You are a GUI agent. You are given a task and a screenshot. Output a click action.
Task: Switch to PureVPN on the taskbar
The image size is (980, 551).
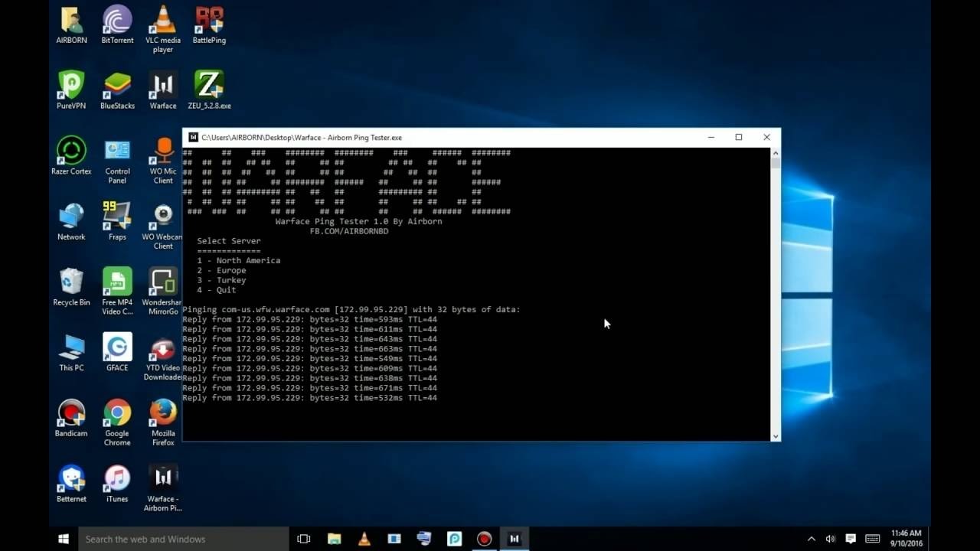tap(454, 539)
